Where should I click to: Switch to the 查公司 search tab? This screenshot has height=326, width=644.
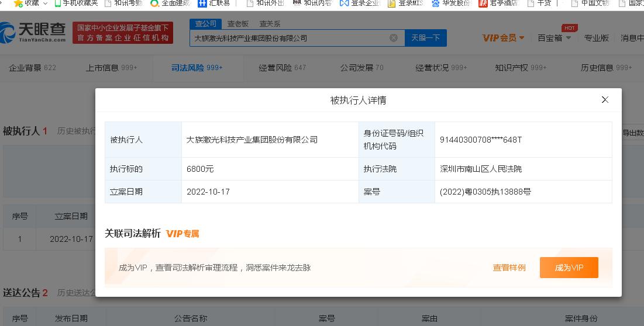[x=206, y=24]
